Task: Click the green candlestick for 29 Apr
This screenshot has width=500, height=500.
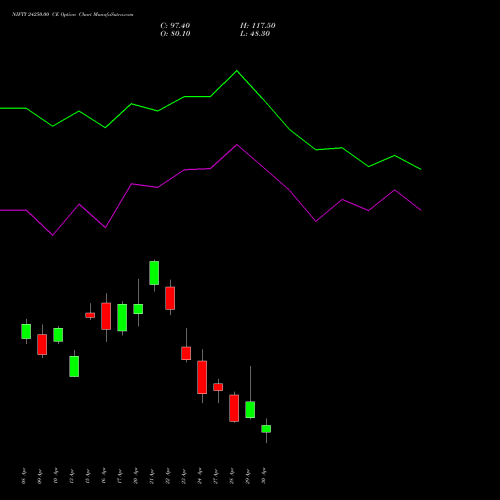Action: pos(250,410)
